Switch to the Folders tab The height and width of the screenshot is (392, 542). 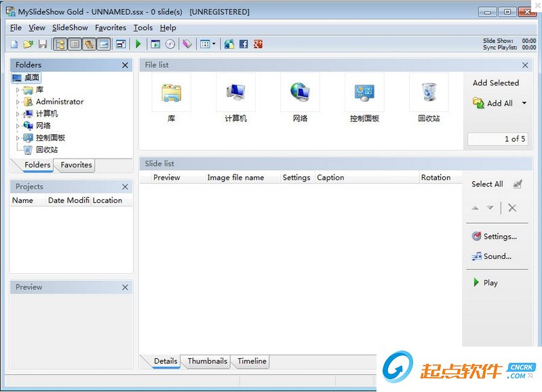coord(37,165)
